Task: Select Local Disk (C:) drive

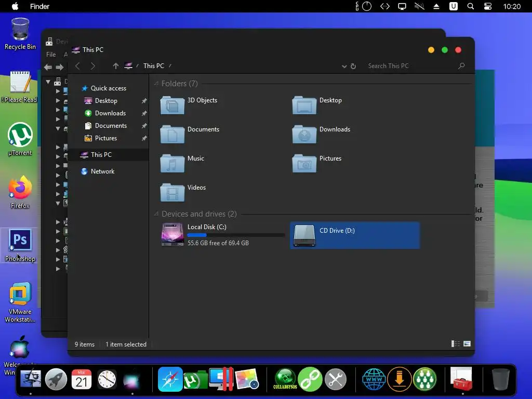Action: (222, 235)
